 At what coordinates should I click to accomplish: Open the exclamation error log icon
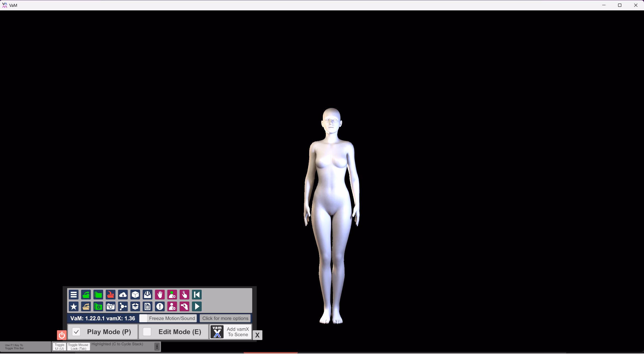(160, 306)
